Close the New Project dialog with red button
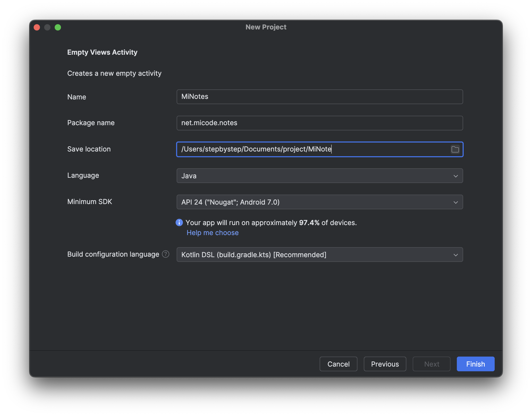 tap(37, 27)
